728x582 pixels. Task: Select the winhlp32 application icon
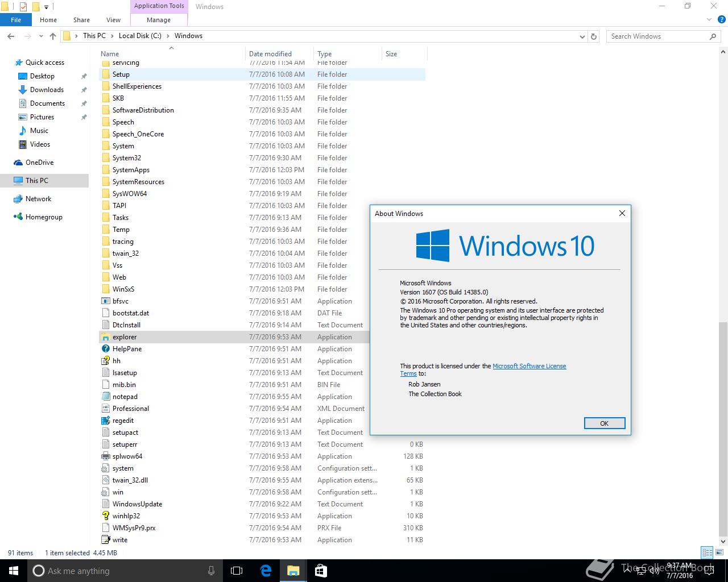[105, 516]
